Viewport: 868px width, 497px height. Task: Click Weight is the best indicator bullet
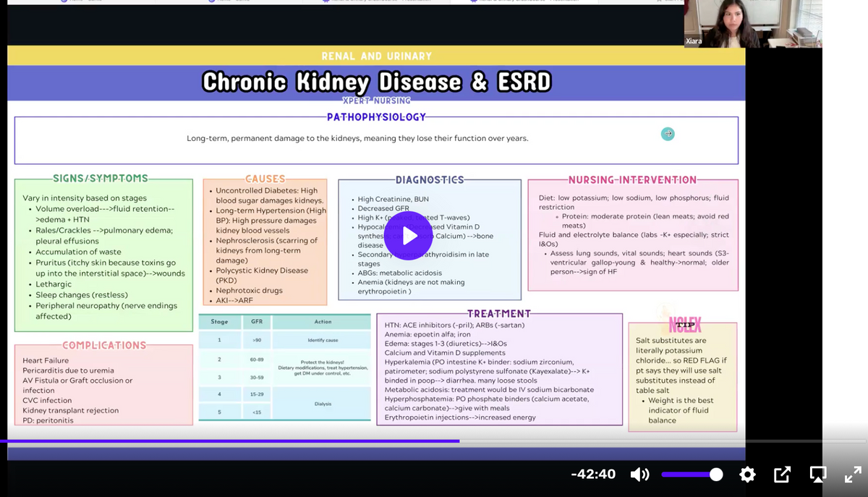681,410
